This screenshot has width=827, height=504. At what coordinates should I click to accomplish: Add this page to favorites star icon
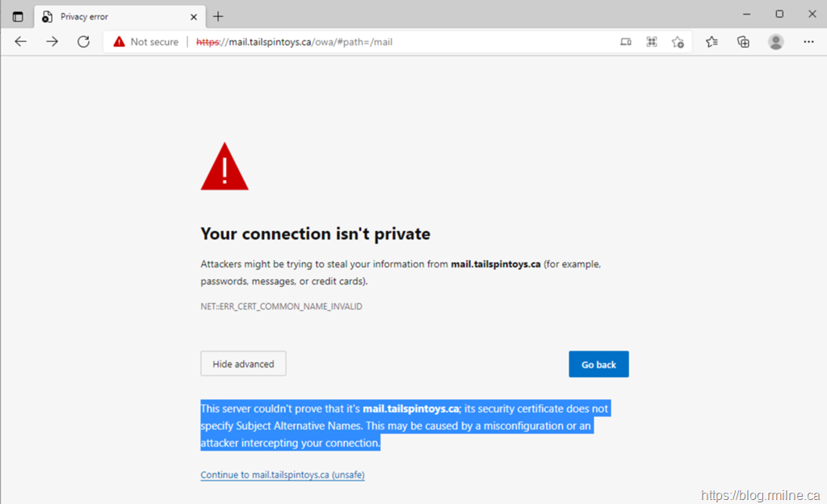(678, 42)
